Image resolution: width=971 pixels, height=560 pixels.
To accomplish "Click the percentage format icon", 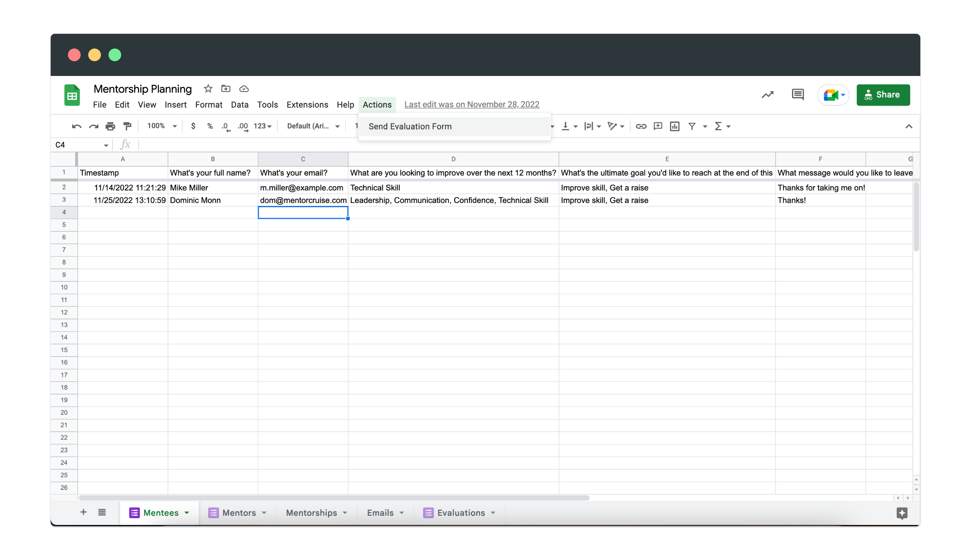I will pyautogui.click(x=209, y=126).
